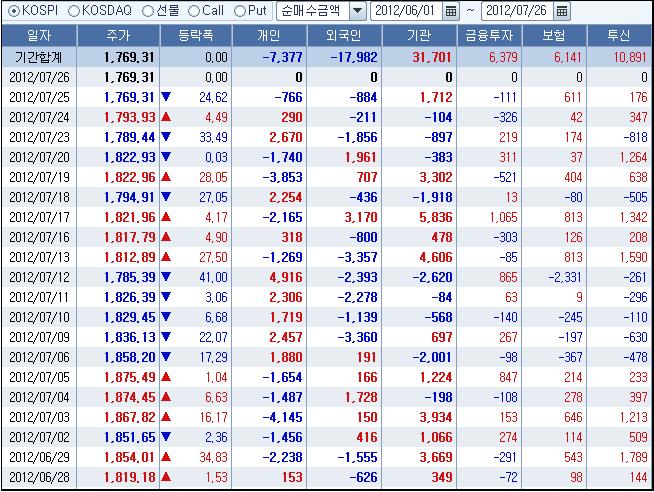Click the 외국인 column header
Viewport: 654px width, 492px height.
pyautogui.click(x=344, y=35)
